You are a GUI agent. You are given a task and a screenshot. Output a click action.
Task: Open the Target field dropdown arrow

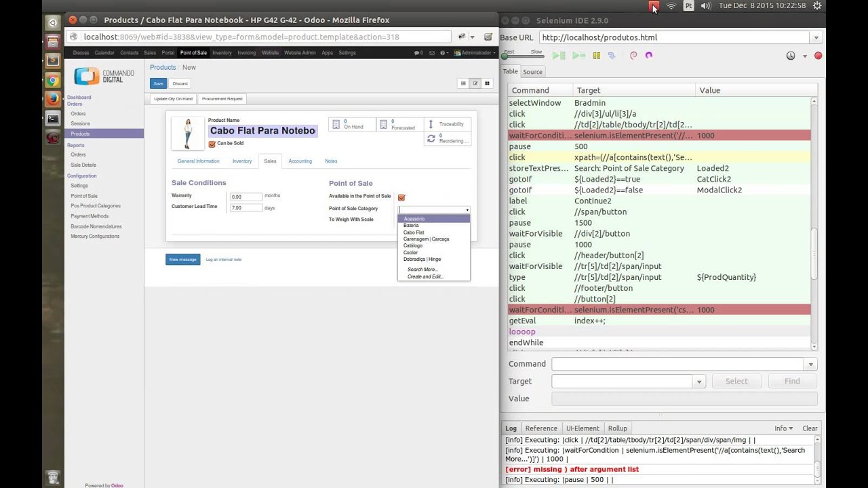point(699,382)
